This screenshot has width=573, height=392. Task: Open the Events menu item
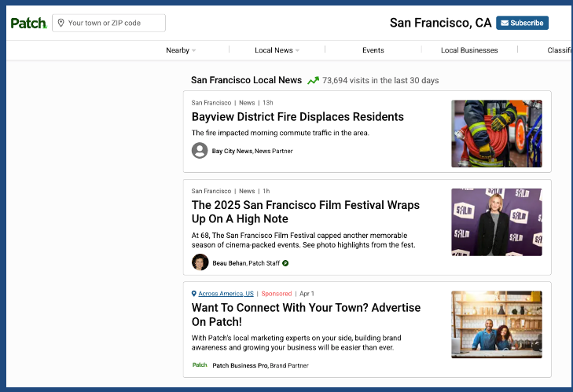(x=373, y=50)
